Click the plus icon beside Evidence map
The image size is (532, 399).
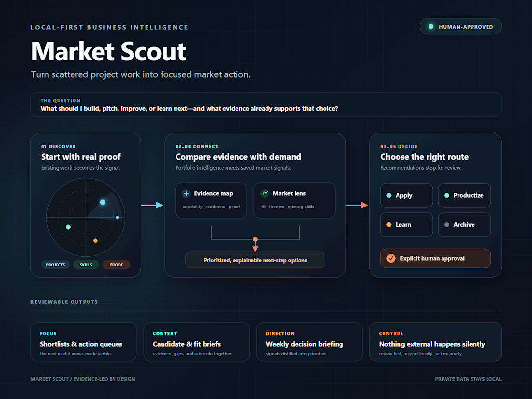click(x=186, y=193)
